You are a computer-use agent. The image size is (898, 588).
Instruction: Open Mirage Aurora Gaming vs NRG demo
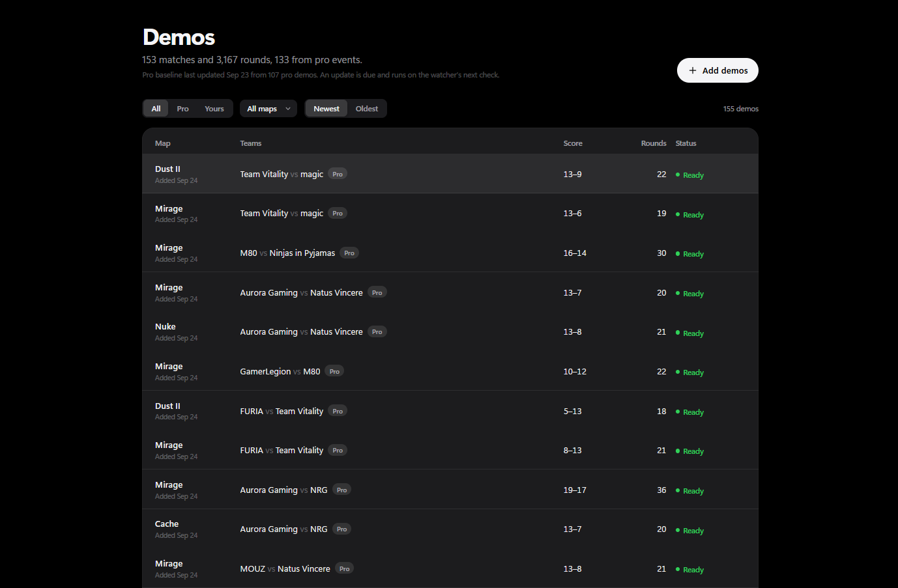pyautogui.click(x=450, y=490)
